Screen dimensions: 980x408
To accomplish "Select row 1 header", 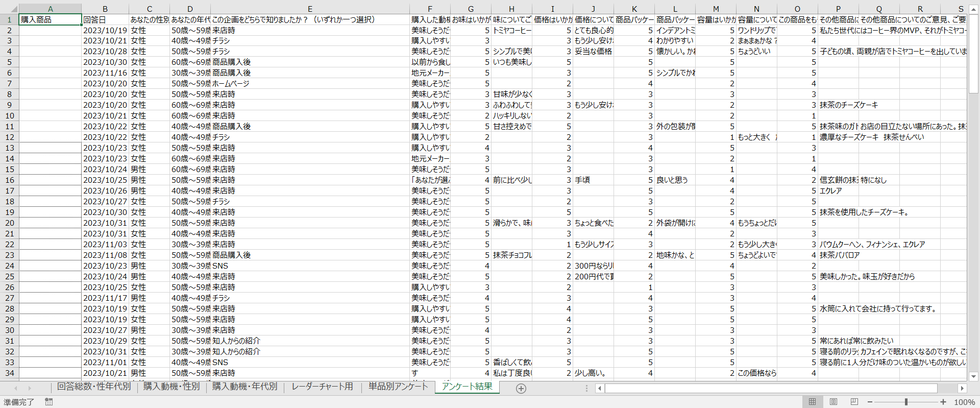I will [9, 19].
